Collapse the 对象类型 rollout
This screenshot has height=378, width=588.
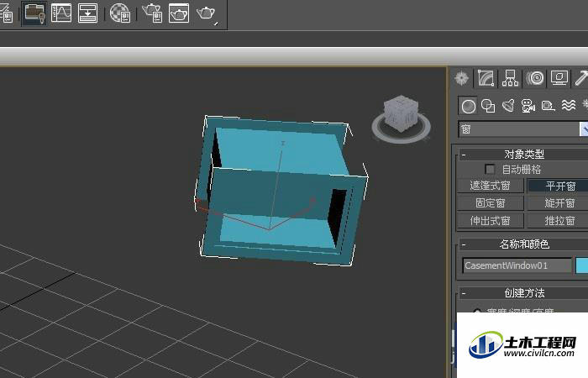point(524,154)
